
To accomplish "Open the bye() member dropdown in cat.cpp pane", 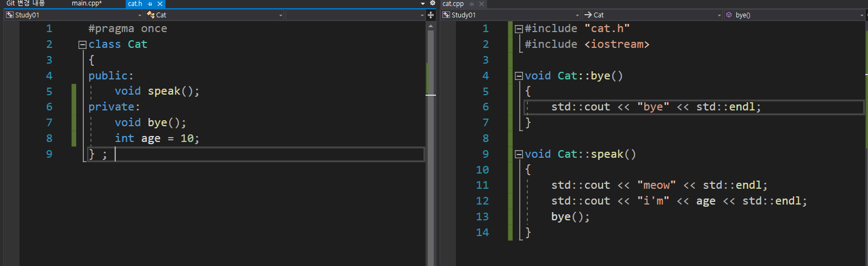I will [x=795, y=15].
